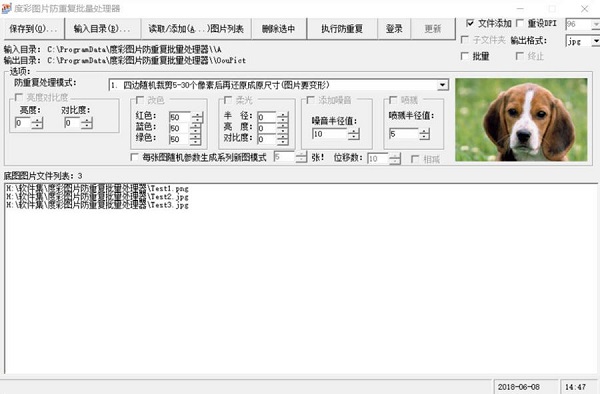Click the beagle dog preview image
Image resolution: width=600 pixels, height=394 pixels.
[x=521, y=120]
